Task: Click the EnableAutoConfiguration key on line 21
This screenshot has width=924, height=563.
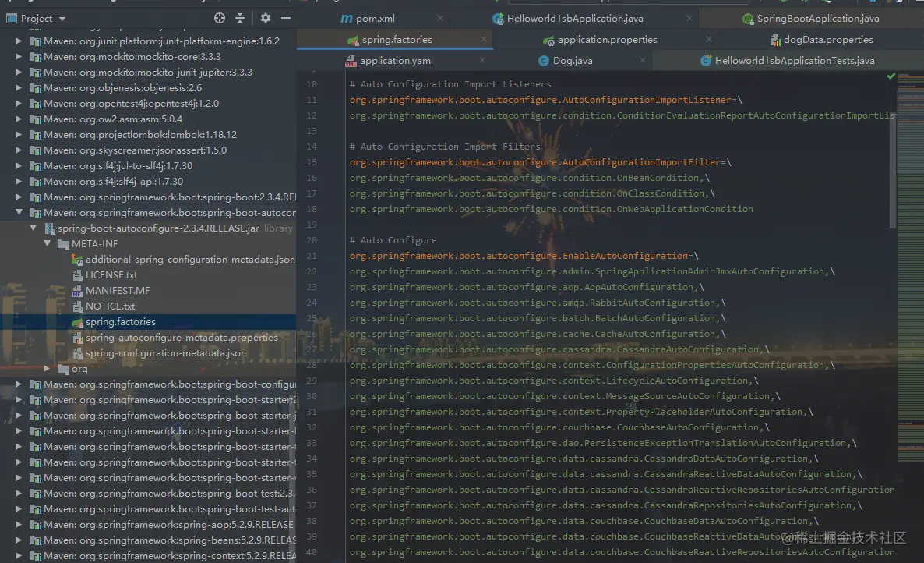Action: tap(519, 256)
